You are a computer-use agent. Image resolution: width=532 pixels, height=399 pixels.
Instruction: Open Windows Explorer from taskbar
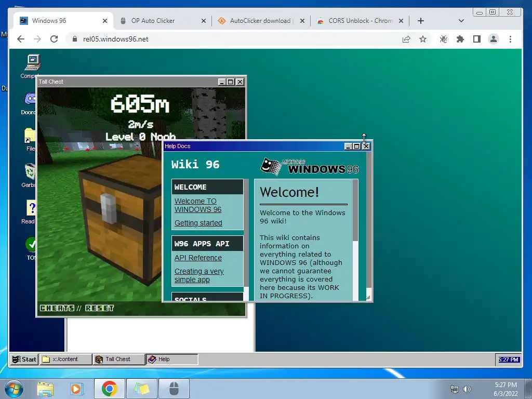pos(45,389)
